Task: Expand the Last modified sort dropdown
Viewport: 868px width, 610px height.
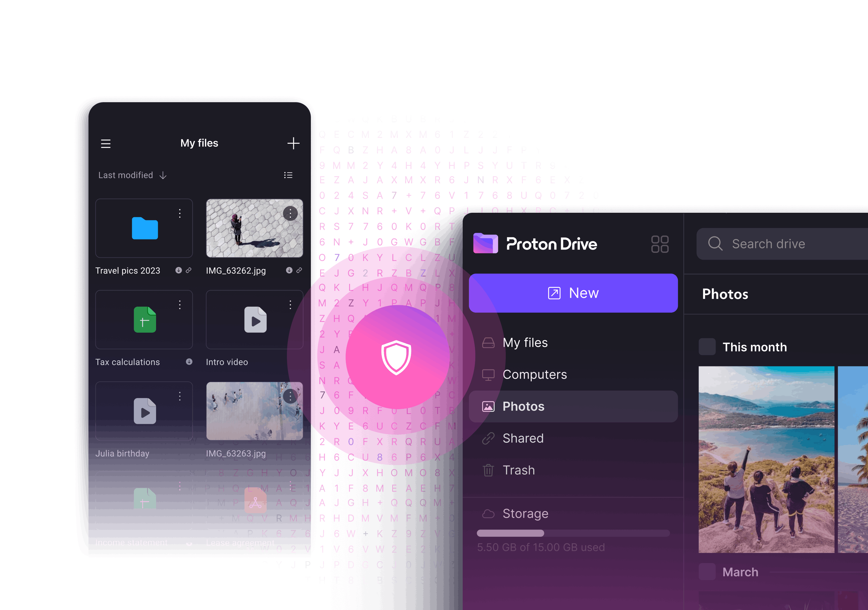Action: [132, 175]
